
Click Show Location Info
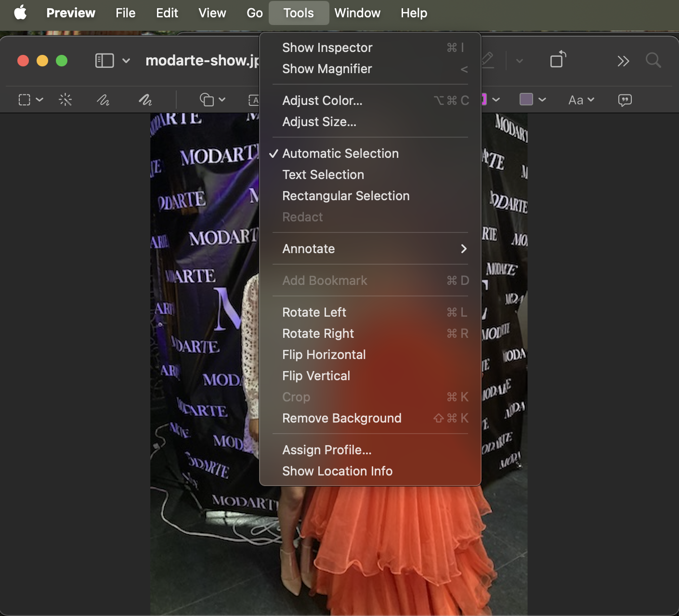(x=337, y=471)
